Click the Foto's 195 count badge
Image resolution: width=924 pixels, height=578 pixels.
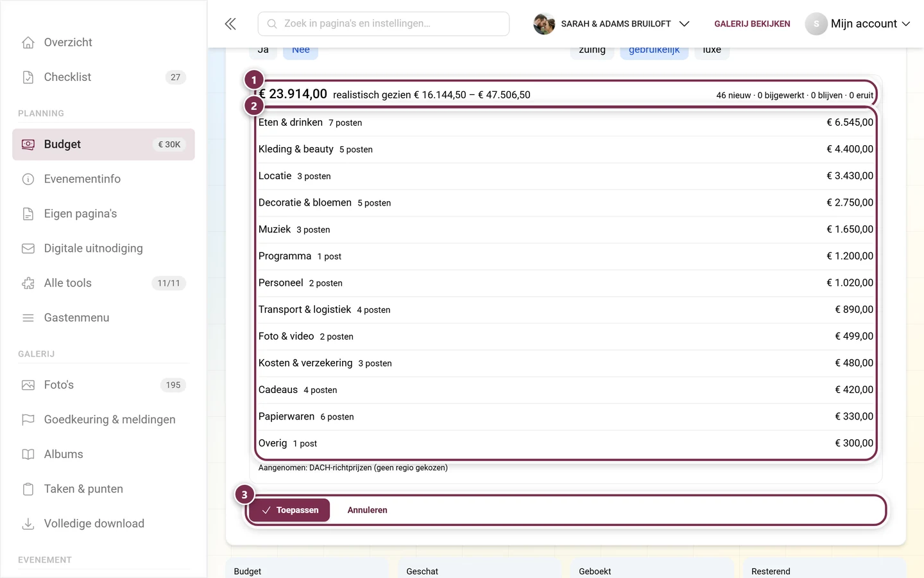(x=173, y=385)
